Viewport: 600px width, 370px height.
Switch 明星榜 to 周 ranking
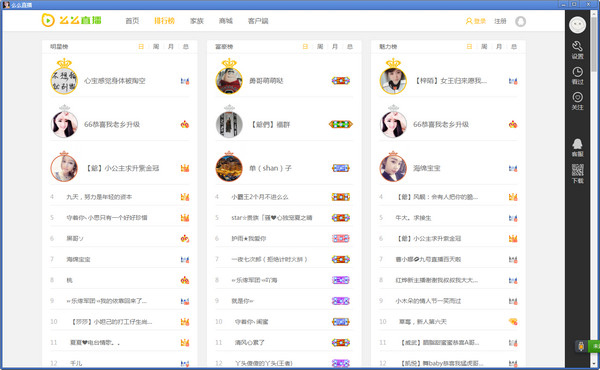(x=156, y=46)
